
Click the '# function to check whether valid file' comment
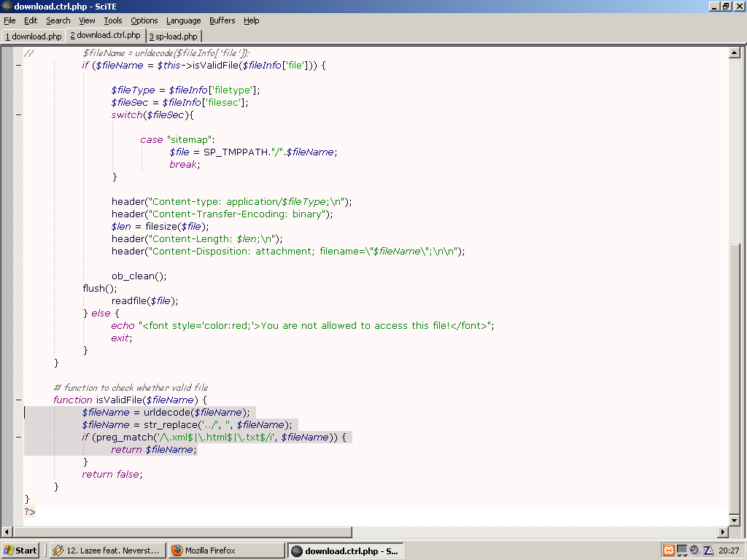[x=131, y=388]
